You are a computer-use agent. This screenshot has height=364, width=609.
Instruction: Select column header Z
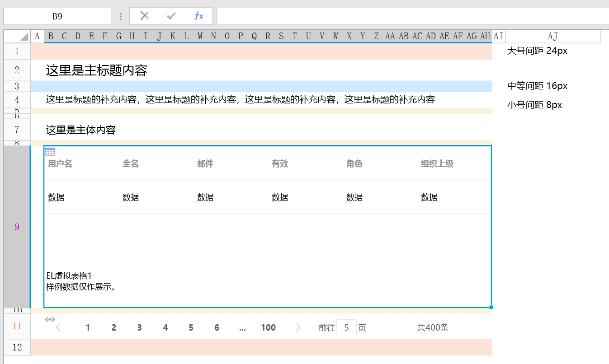376,36
